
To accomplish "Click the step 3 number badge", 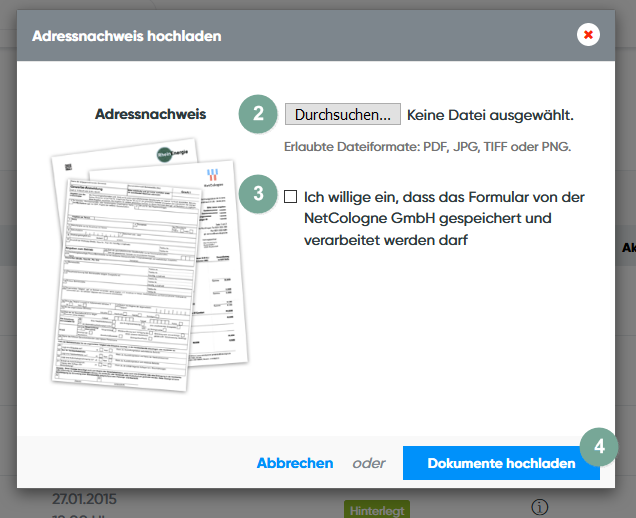I will click(x=258, y=194).
